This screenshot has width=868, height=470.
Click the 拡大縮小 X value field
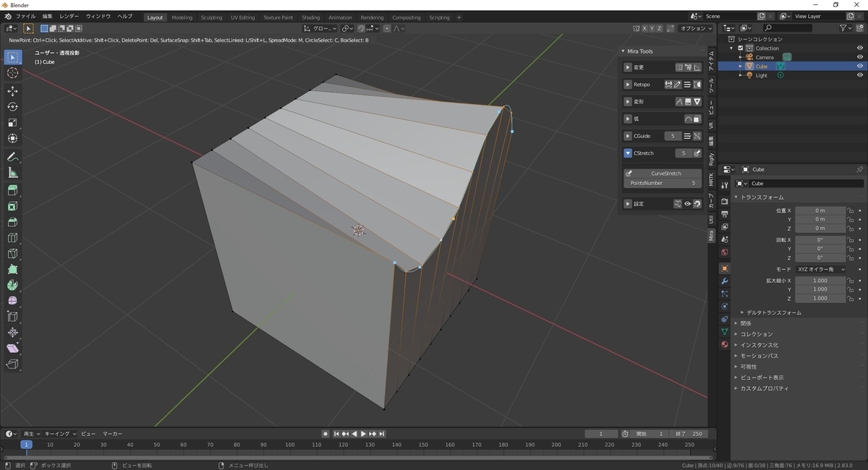(820, 281)
